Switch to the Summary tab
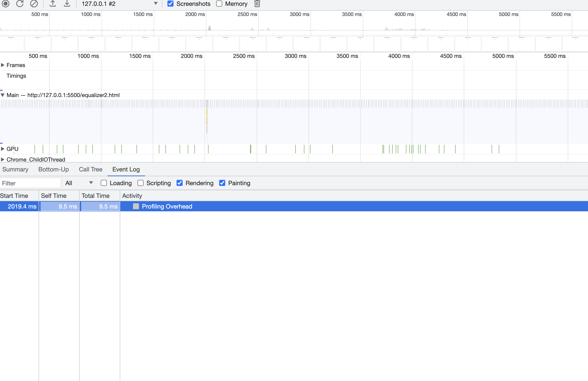588x381 pixels. coord(15,169)
